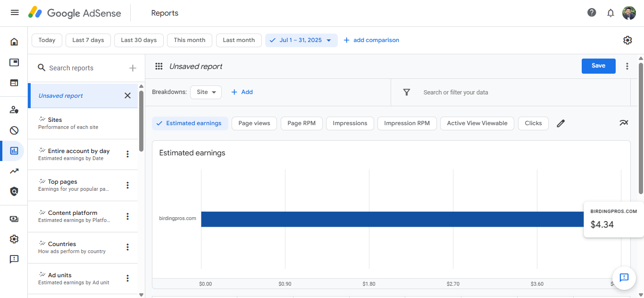Open options for Ad units report
The width and height of the screenshot is (644, 298).
tap(127, 278)
